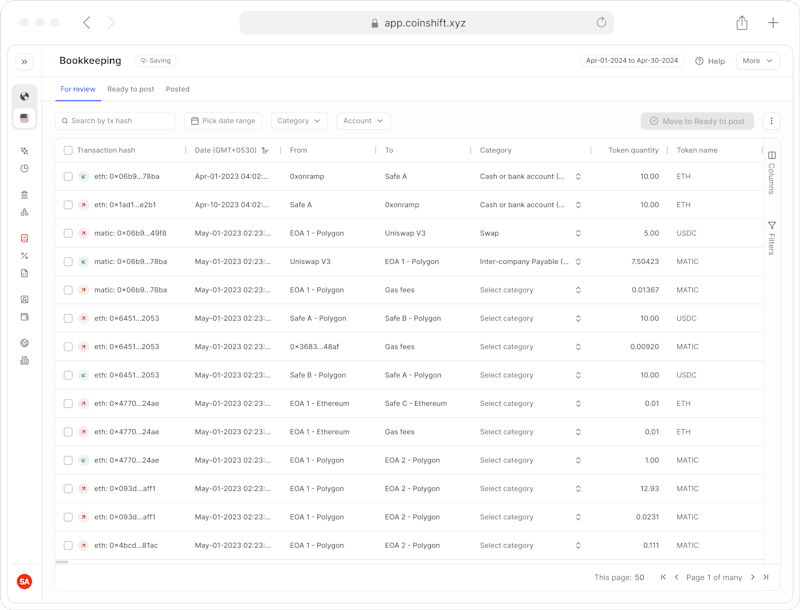Open the pie chart icon in sidebar

pos(24,168)
